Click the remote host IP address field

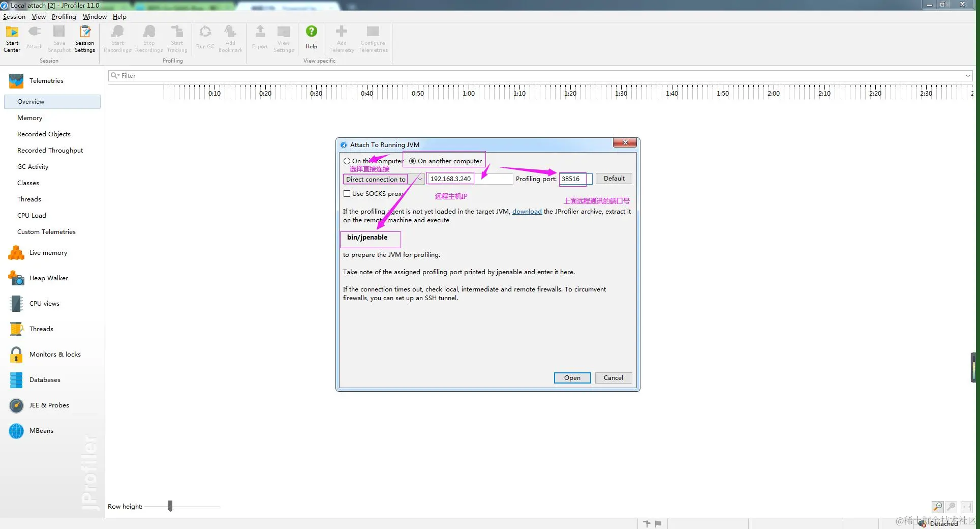pyautogui.click(x=470, y=179)
